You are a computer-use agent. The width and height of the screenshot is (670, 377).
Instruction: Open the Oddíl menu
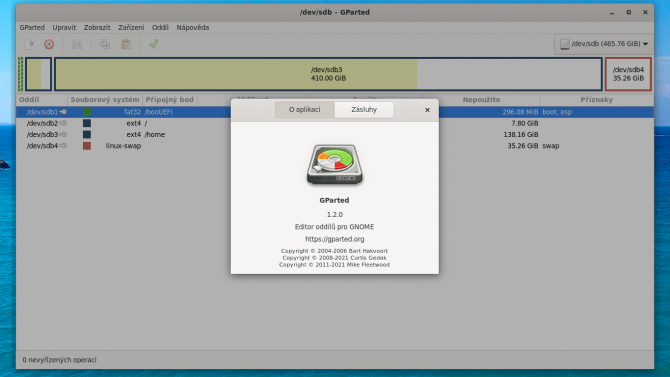click(x=160, y=27)
